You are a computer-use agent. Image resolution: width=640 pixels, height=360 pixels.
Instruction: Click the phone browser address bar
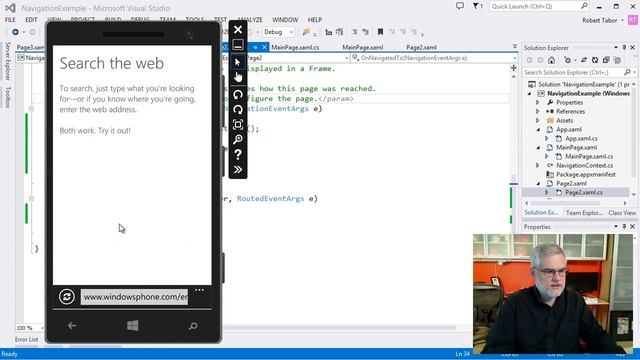tap(134, 297)
